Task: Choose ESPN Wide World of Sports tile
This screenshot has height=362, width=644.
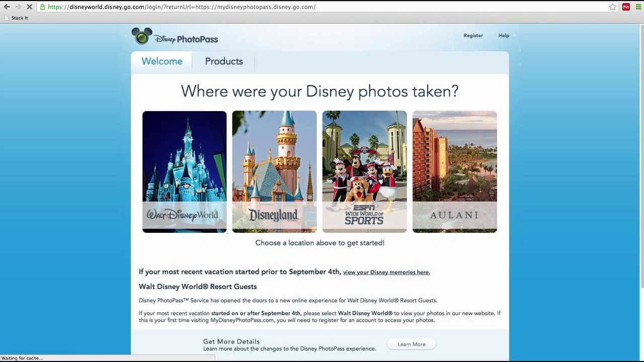Action: pos(364,172)
